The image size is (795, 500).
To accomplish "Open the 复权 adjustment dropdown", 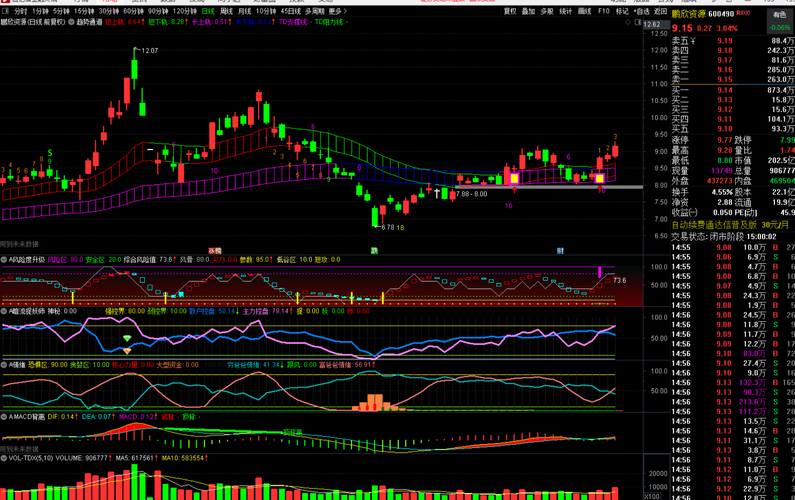I will [510, 11].
